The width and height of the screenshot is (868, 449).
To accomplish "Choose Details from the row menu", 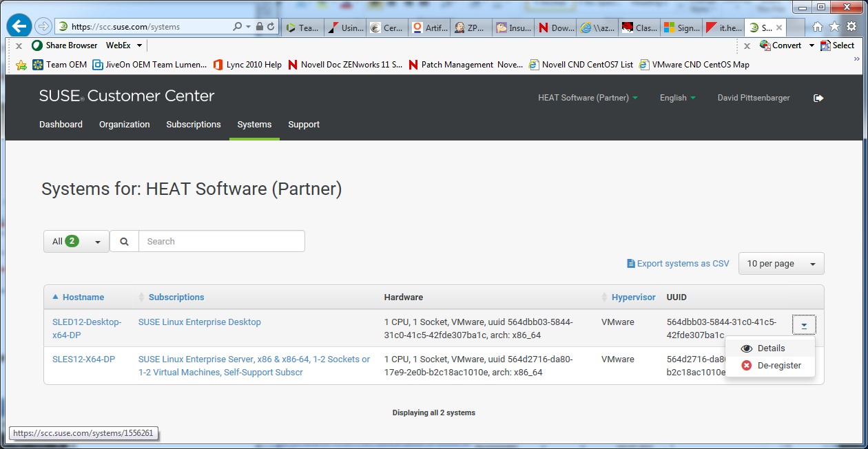I will point(770,348).
